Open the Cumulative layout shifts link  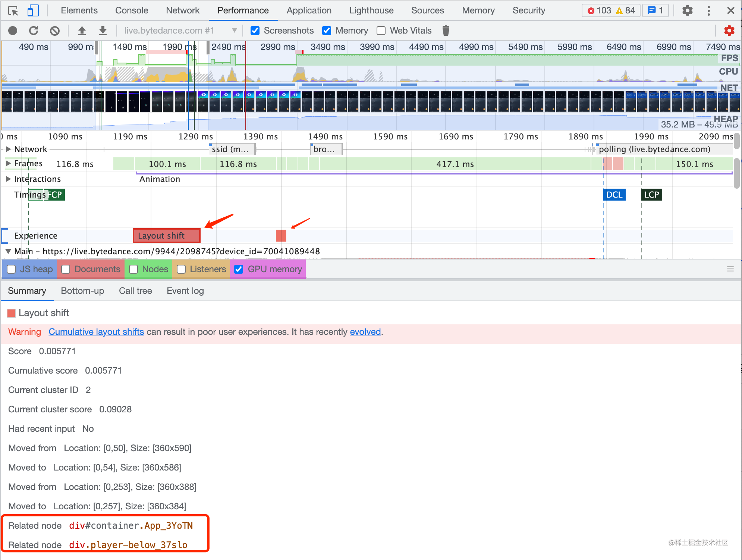(x=96, y=332)
